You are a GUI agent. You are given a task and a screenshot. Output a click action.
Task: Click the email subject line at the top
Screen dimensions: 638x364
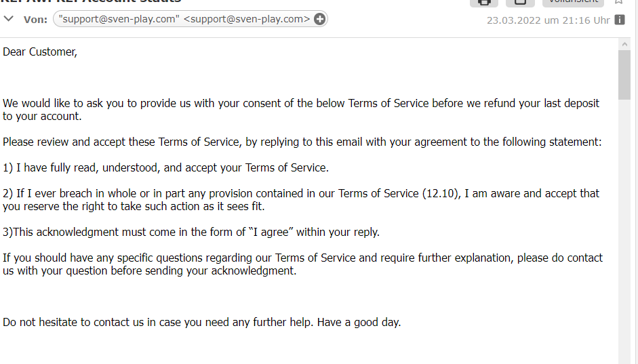[92, 2]
